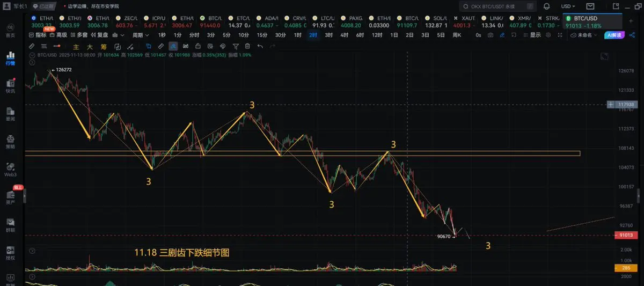This screenshot has height=286, width=644.
Task: Click the undo arrow
Action: [x=260, y=47]
